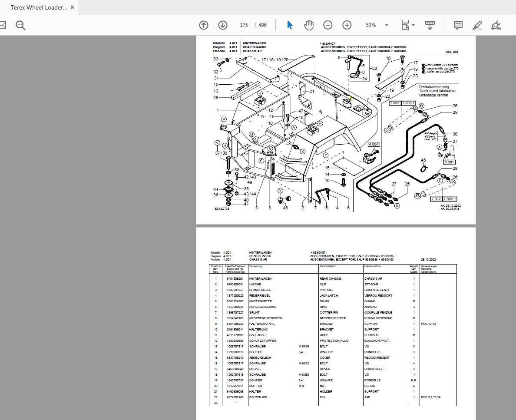Switch to the selection arrow tool
Screen dimensions: 516x420
(289, 25)
